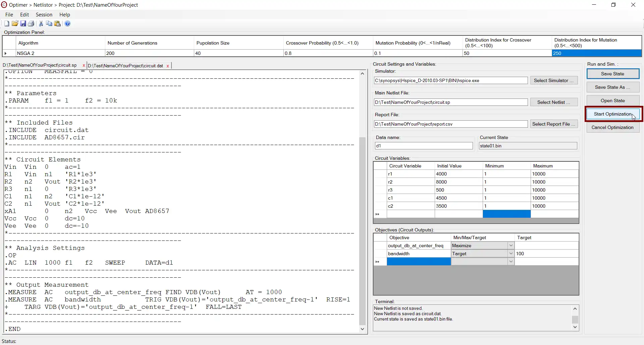644x345 pixels.
Task: Click the Save State As button
Action: pyautogui.click(x=612, y=87)
